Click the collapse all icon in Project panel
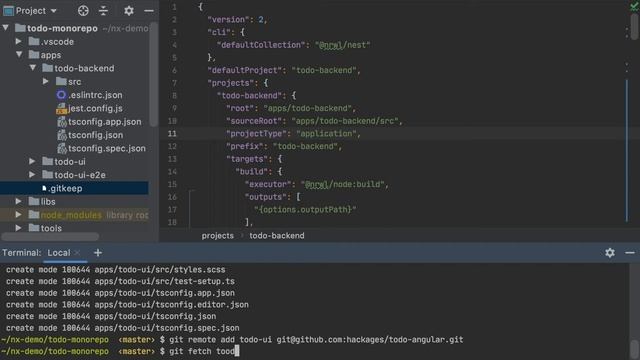Screen dimensions: 640x360 tap(103, 11)
